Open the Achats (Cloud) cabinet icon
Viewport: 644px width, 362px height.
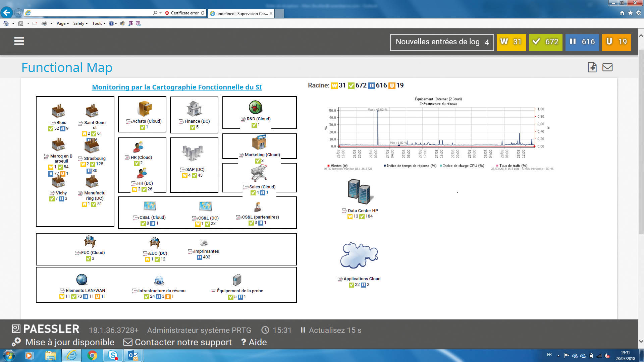point(145,109)
